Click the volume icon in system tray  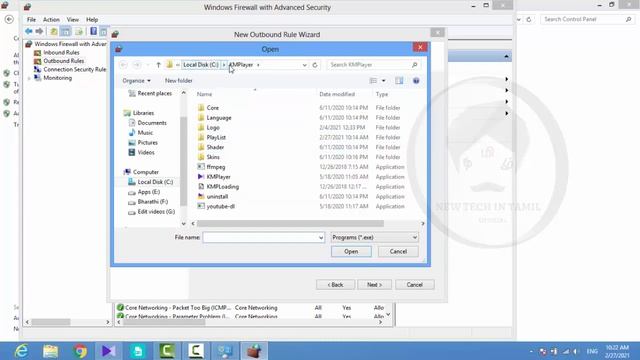[576, 351]
